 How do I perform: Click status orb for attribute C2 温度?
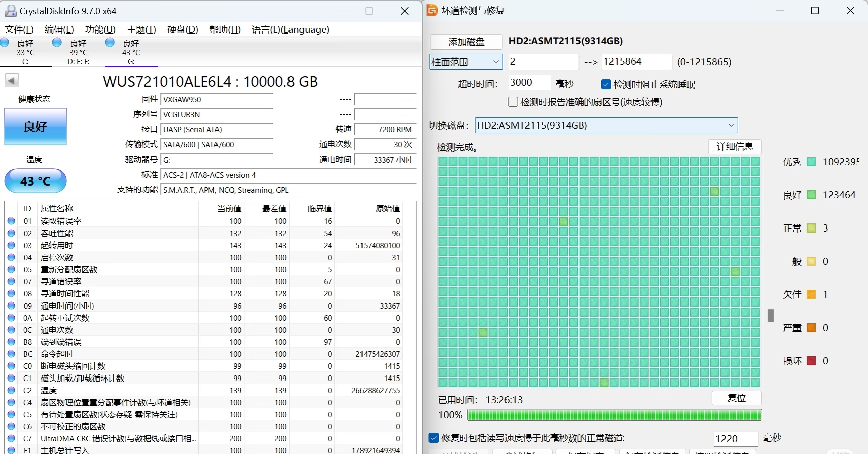pos(11,390)
